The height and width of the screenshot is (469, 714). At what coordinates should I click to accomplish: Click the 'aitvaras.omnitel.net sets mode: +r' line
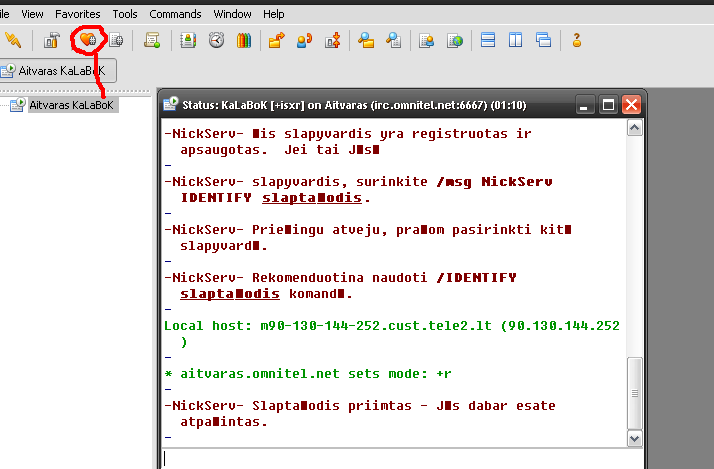pos(308,374)
